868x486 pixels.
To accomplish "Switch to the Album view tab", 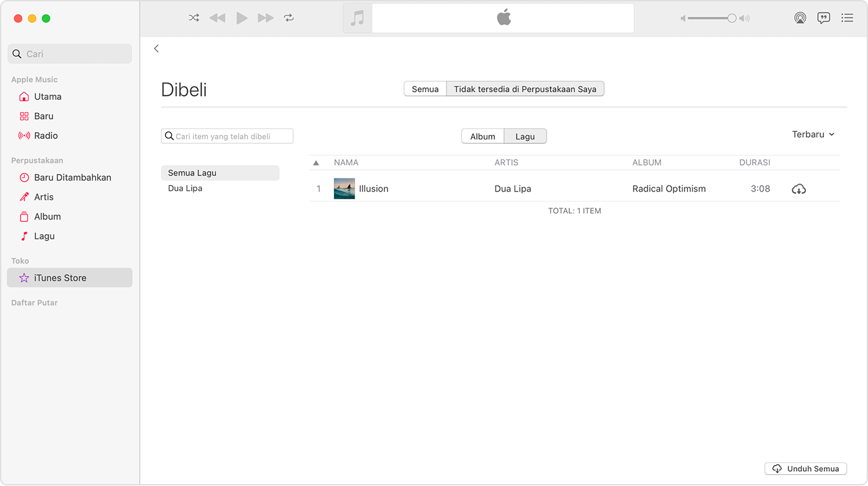I will pos(482,136).
